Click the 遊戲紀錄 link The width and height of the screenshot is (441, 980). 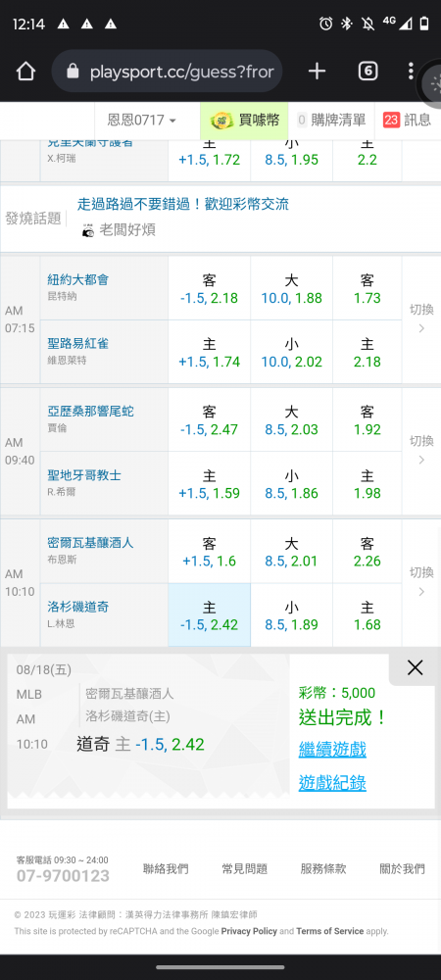[332, 783]
